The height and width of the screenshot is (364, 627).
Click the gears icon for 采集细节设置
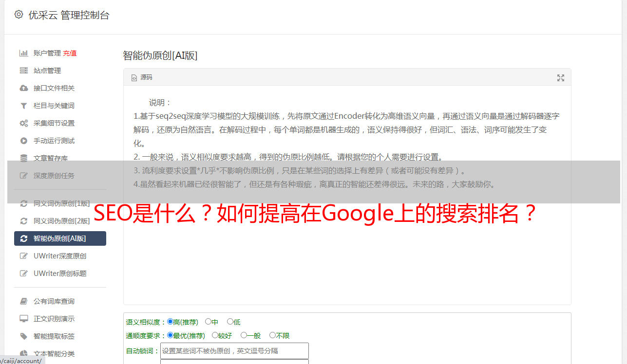click(23, 123)
